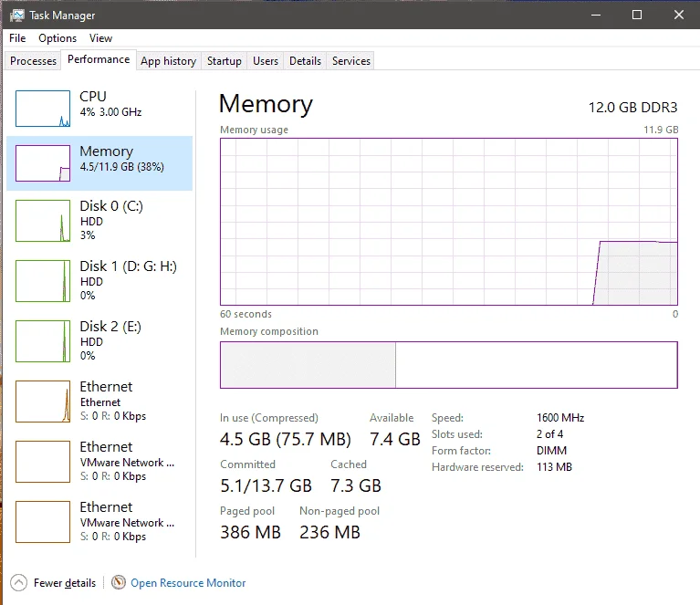Minimize the Task Manager window
The height and width of the screenshot is (605, 700).
[x=596, y=15]
